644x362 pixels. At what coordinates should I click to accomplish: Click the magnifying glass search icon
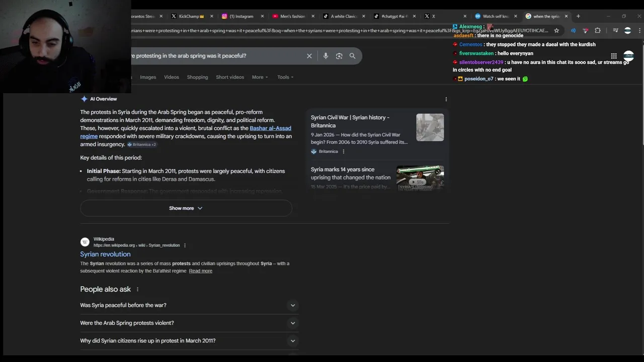[x=352, y=56]
